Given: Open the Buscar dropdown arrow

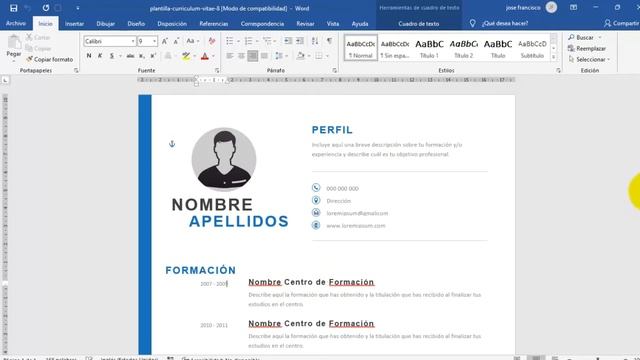Looking at the screenshot, I should click(x=600, y=37).
